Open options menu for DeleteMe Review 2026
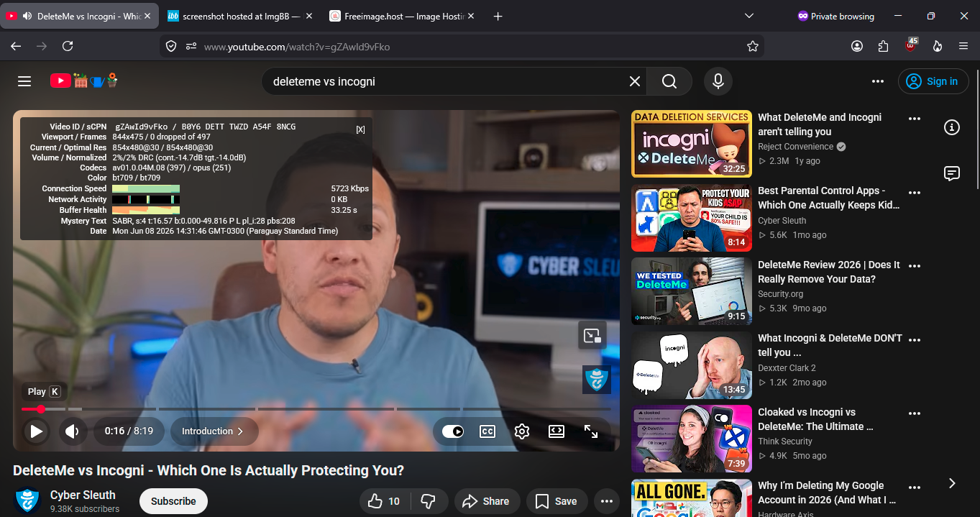Screen dimensions: 980x517 click(x=915, y=266)
